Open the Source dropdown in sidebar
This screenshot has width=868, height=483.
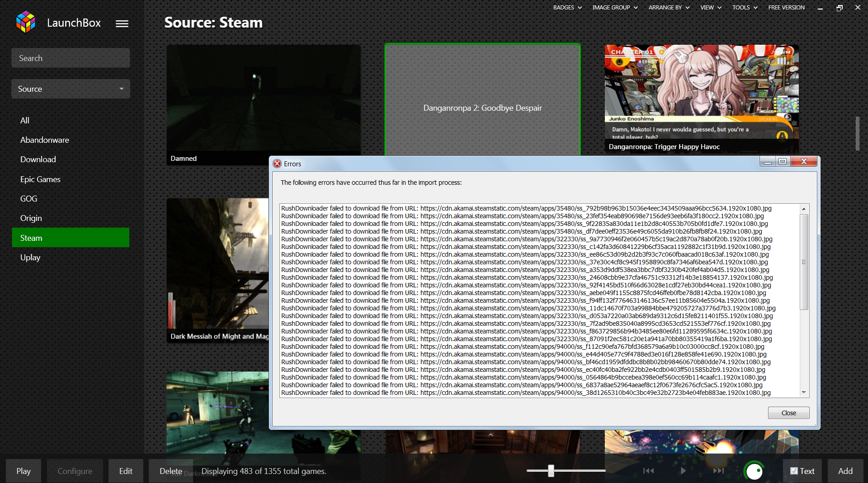click(x=71, y=89)
